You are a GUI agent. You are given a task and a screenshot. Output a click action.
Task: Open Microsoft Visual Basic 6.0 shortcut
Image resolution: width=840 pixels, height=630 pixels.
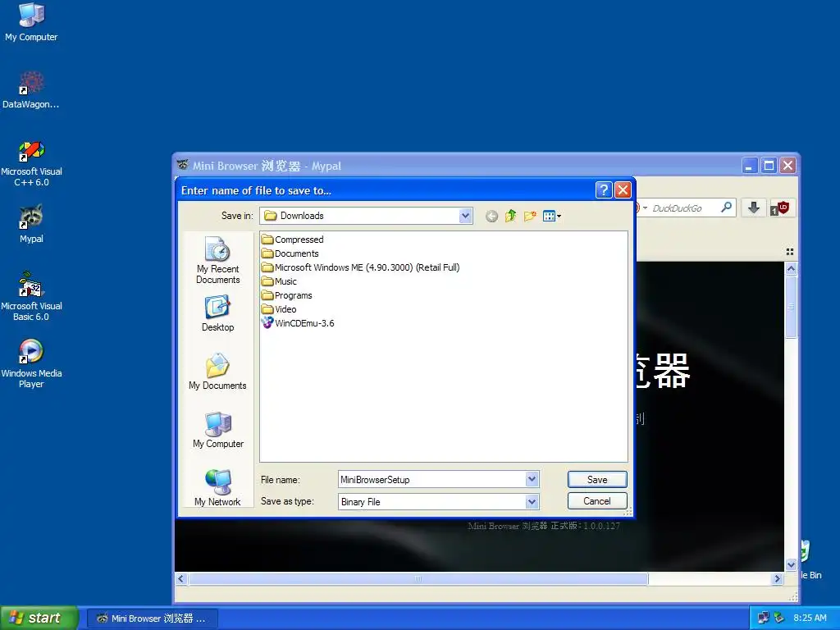(31, 297)
